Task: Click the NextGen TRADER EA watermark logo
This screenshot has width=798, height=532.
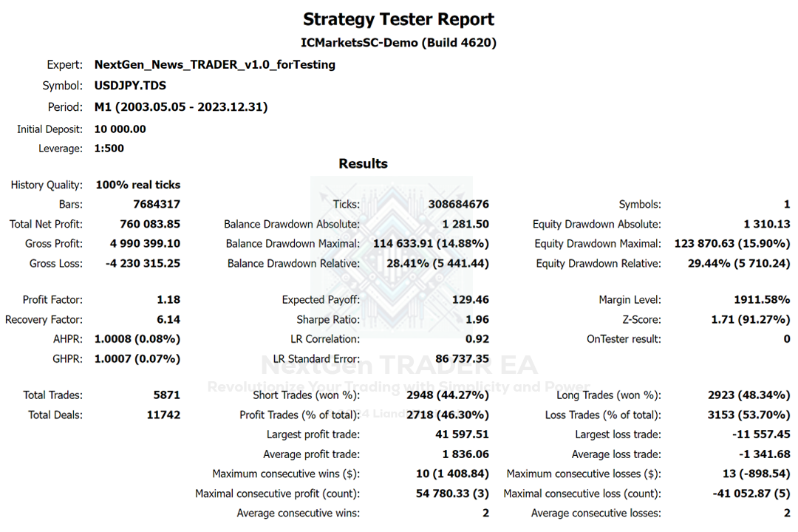Action: [x=392, y=251]
